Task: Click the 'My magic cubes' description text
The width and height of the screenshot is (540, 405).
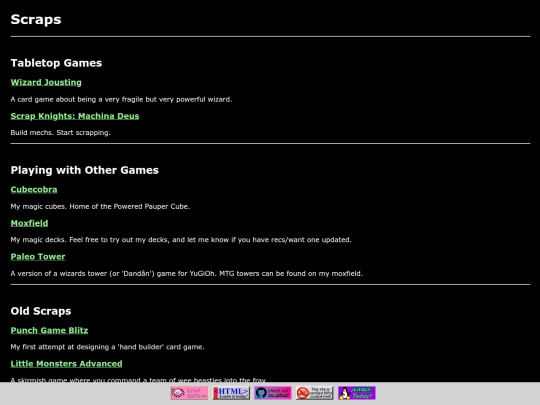Action: pos(100,207)
